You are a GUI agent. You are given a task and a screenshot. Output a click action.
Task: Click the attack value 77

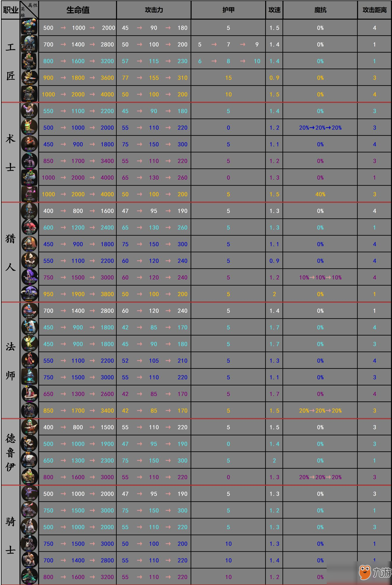[x=125, y=78]
